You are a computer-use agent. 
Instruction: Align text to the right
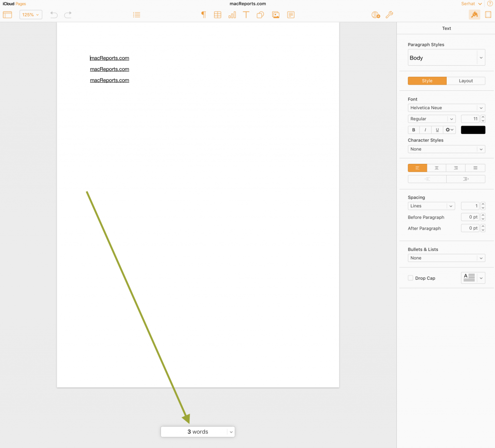tap(456, 168)
